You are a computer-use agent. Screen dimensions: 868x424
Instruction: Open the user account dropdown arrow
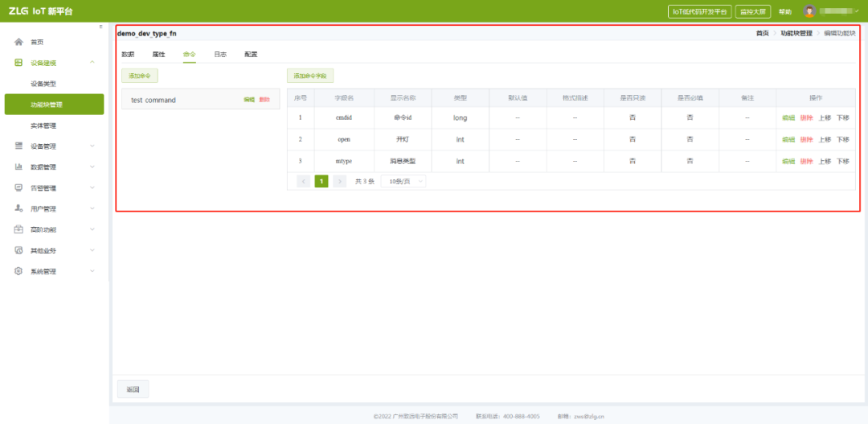858,11
